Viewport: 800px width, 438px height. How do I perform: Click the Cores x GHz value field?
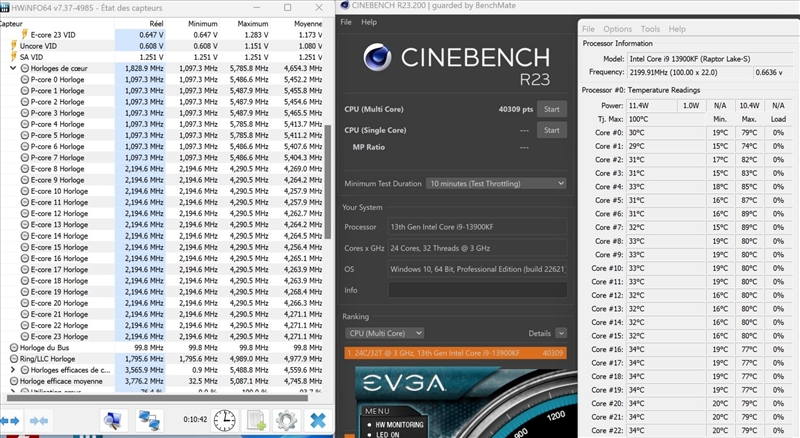478,248
